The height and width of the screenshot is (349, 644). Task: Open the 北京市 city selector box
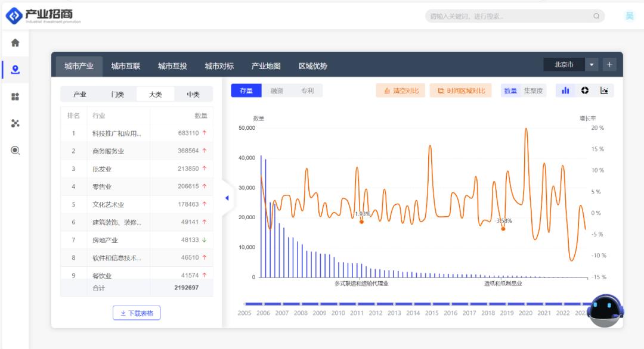tap(563, 64)
